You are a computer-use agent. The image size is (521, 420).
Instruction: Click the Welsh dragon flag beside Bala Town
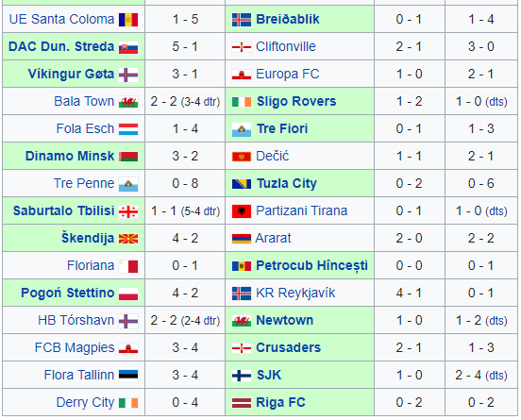(128, 102)
